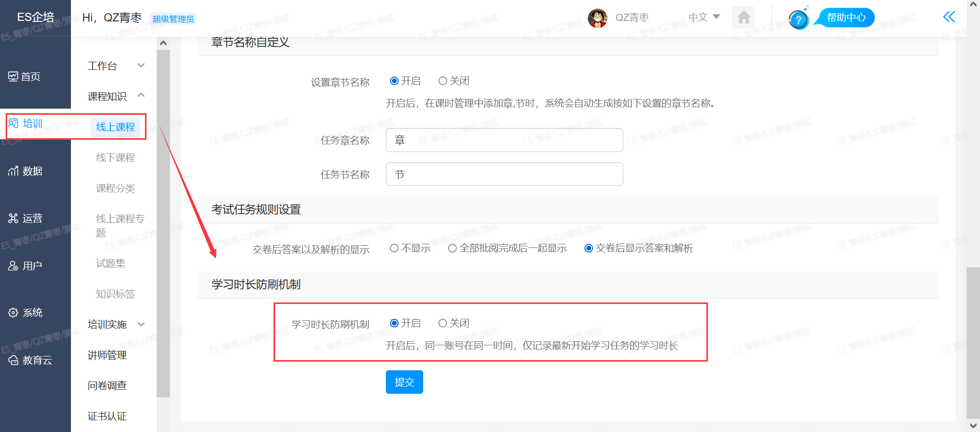This screenshot has height=432, width=980.
Task: Collapse the 课程知识 menu group
Action: tap(116, 96)
